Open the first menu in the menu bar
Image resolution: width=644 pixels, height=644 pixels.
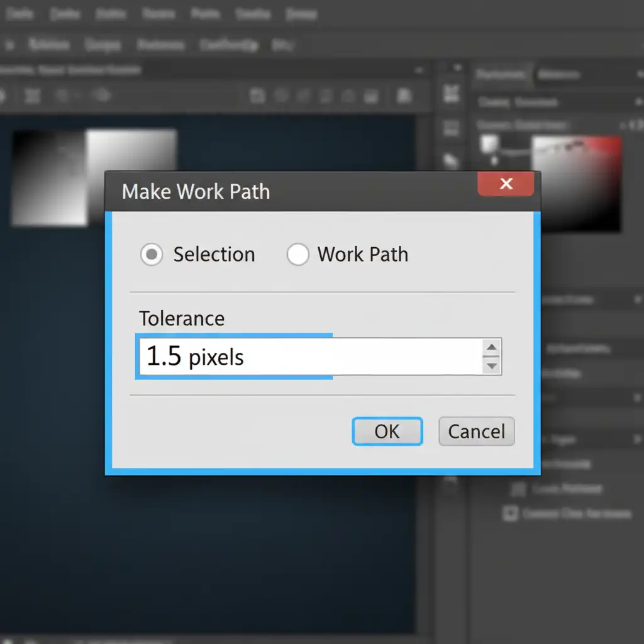point(19,14)
